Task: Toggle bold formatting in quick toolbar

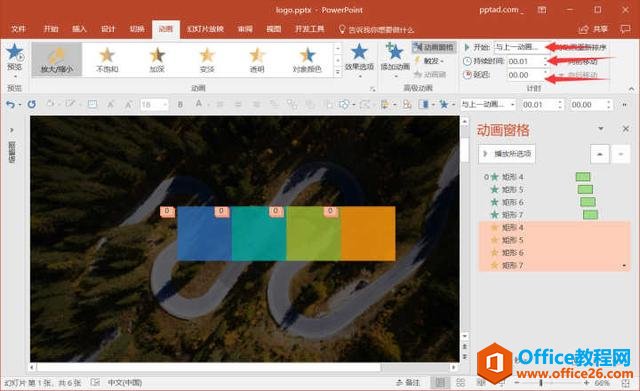Action: point(180,105)
